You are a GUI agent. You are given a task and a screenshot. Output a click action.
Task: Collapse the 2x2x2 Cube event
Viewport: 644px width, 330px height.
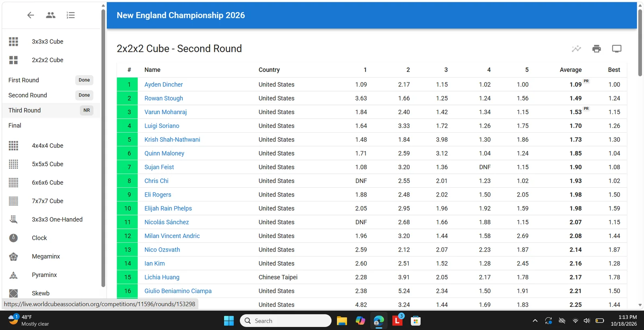52,60
